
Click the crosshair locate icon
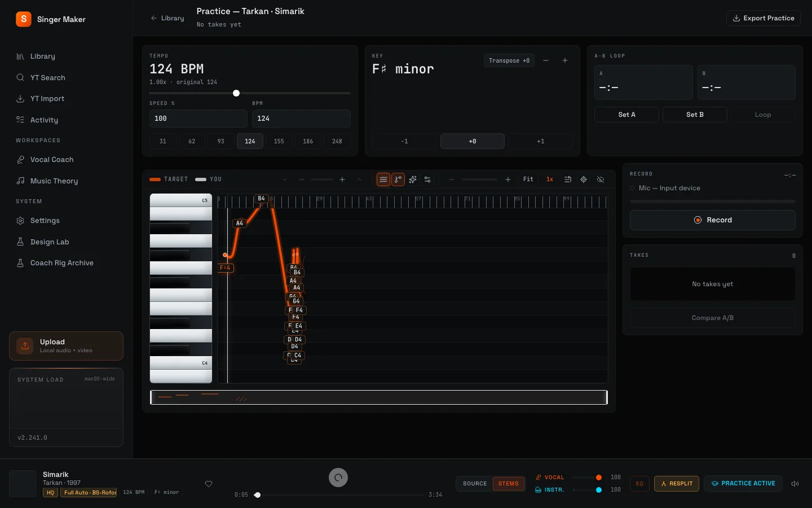[584, 179]
